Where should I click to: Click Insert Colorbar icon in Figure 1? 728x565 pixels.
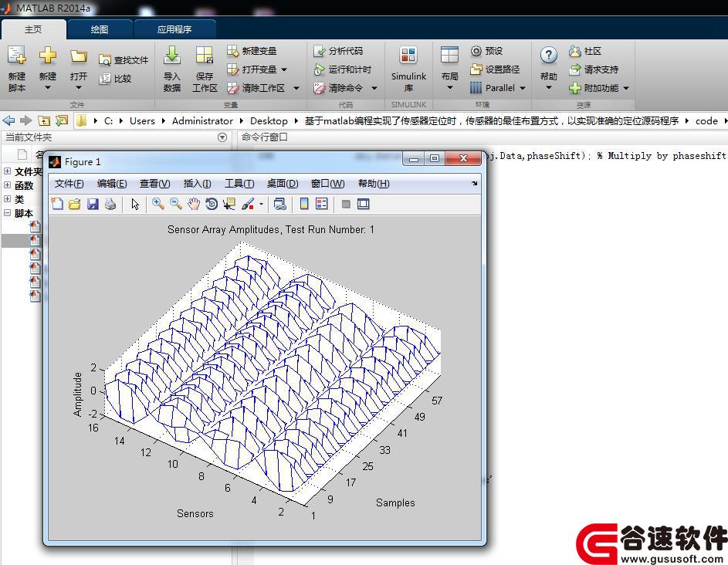pyautogui.click(x=304, y=204)
